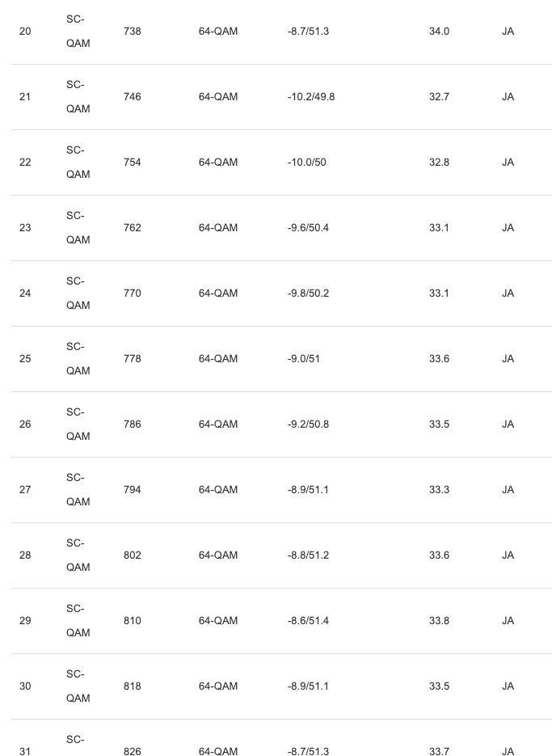Click the JA status in row 30

508,686
